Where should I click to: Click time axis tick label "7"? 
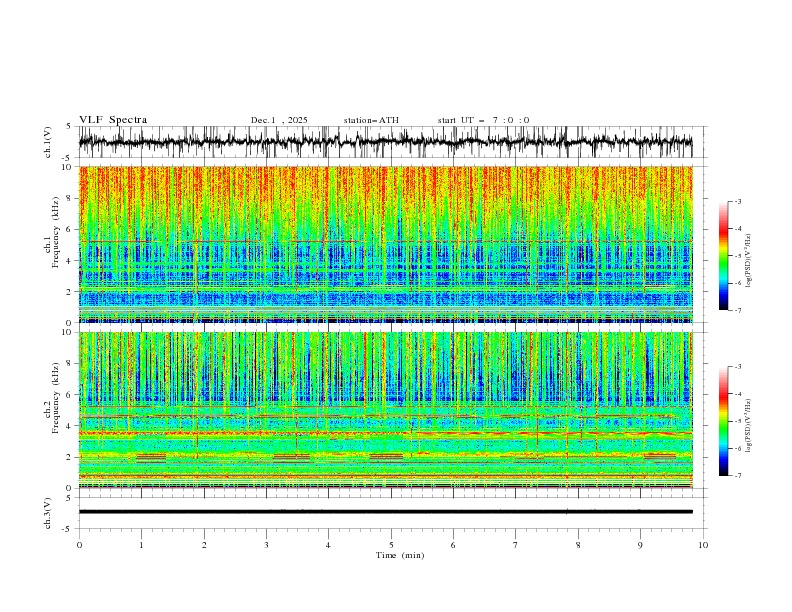516,545
